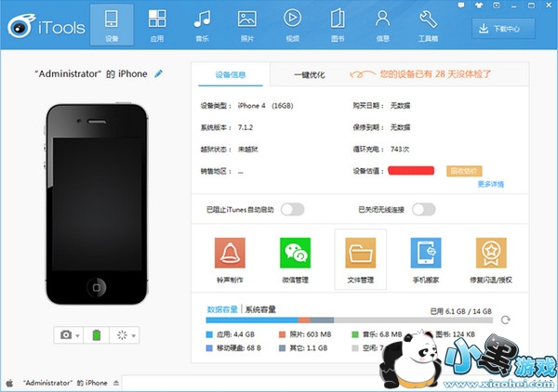Click the status bar input field
This screenshot has width=558, height=392.
tap(249, 383)
